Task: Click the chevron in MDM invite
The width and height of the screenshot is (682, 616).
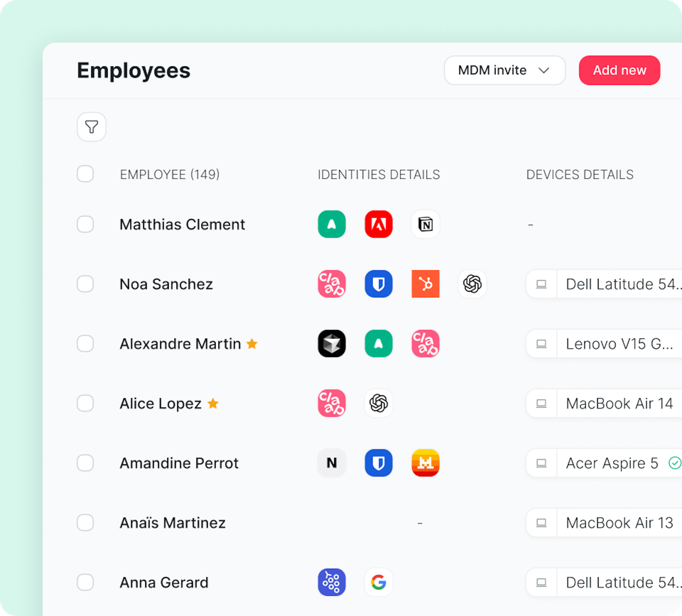Action: point(544,70)
